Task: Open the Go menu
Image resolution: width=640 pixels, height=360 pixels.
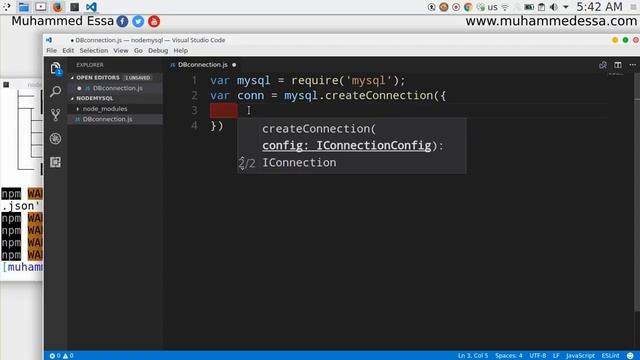Action: pyautogui.click(x=138, y=51)
